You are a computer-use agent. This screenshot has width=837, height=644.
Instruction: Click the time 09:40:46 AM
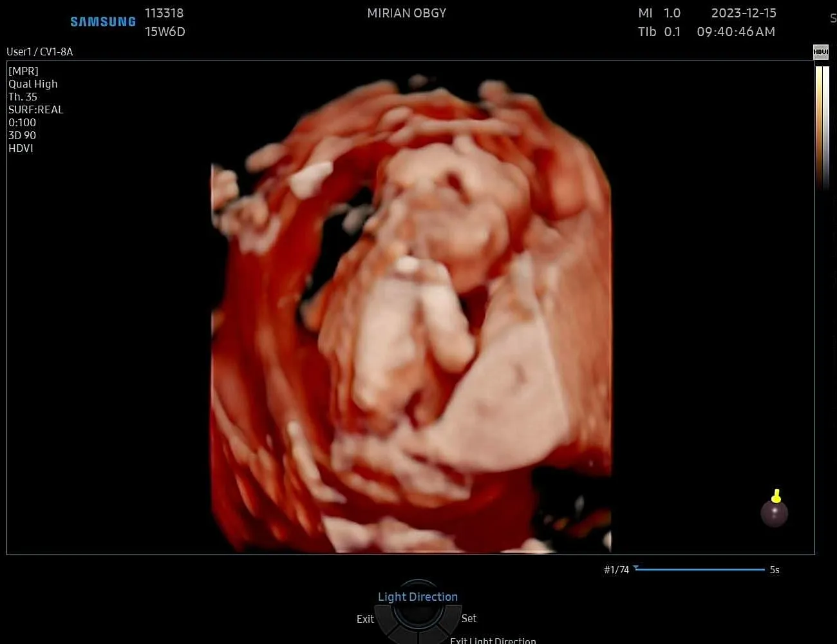pyautogui.click(x=736, y=32)
